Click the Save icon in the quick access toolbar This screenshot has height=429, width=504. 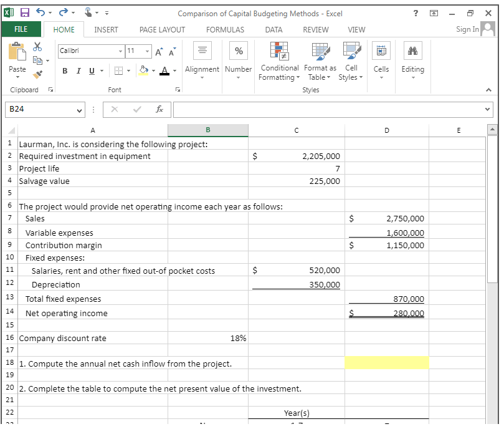point(25,13)
